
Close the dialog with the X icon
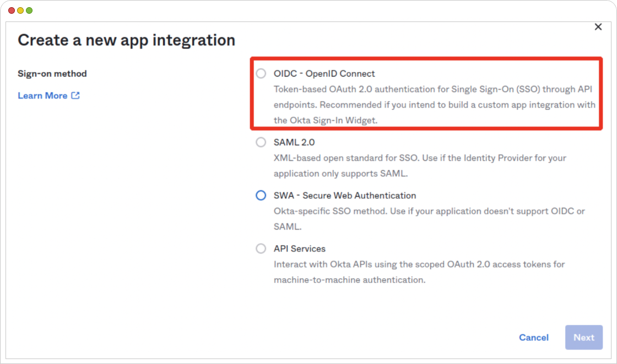598,27
